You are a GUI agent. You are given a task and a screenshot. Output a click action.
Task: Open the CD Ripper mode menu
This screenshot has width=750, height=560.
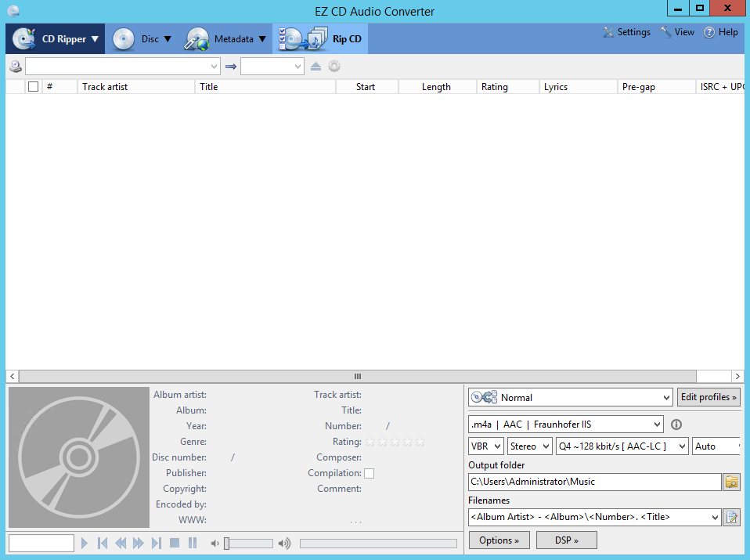click(x=56, y=39)
